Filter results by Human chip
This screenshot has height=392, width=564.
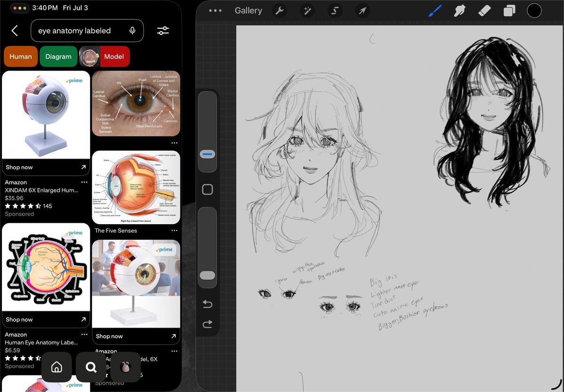pyautogui.click(x=21, y=56)
